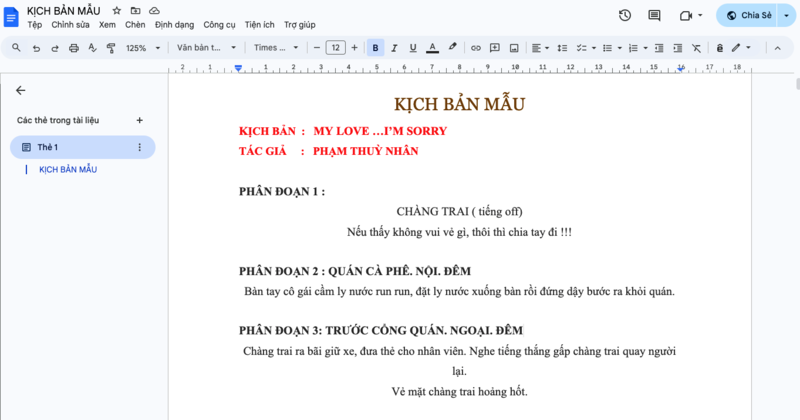800x420 pixels.
Task: Add a comment from toolbar
Action: click(494, 48)
